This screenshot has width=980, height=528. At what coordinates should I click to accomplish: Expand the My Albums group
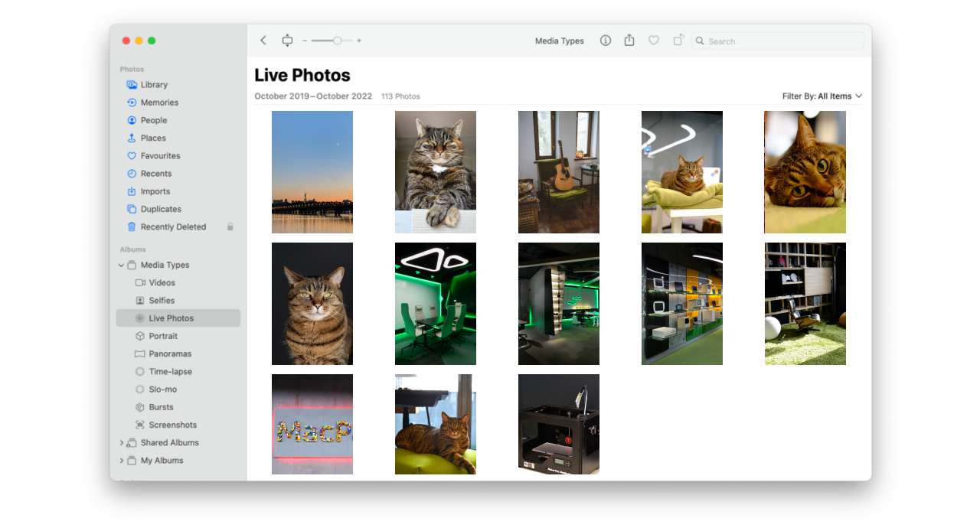point(121,461)
